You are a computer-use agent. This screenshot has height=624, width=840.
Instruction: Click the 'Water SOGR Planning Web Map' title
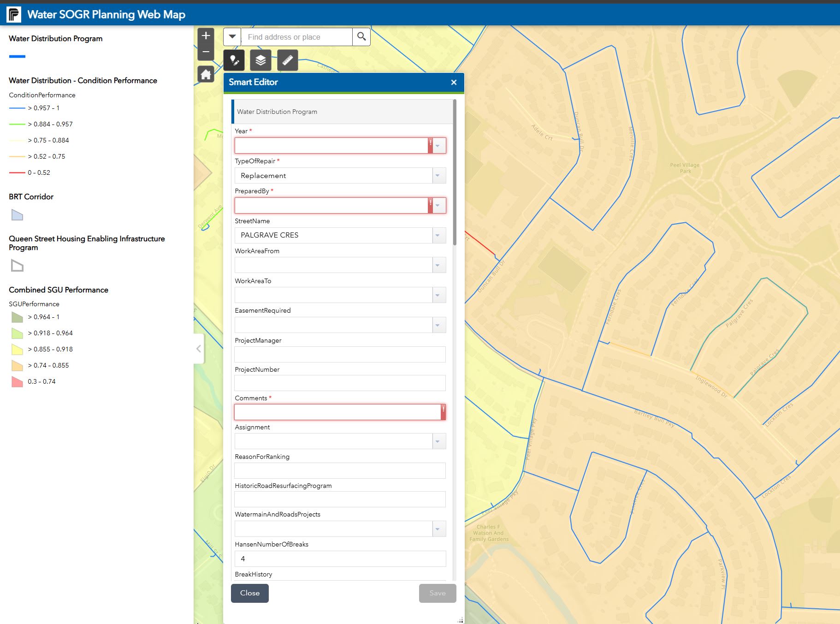coord(106,14)
